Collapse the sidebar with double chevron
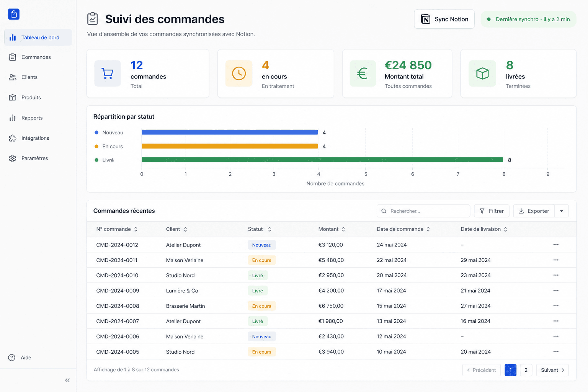 [67, 380]
